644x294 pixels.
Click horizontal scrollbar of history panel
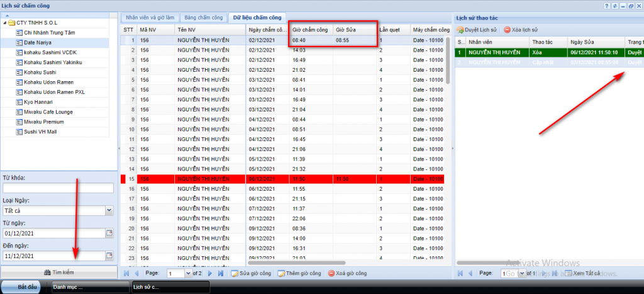(x=489, y=263)
